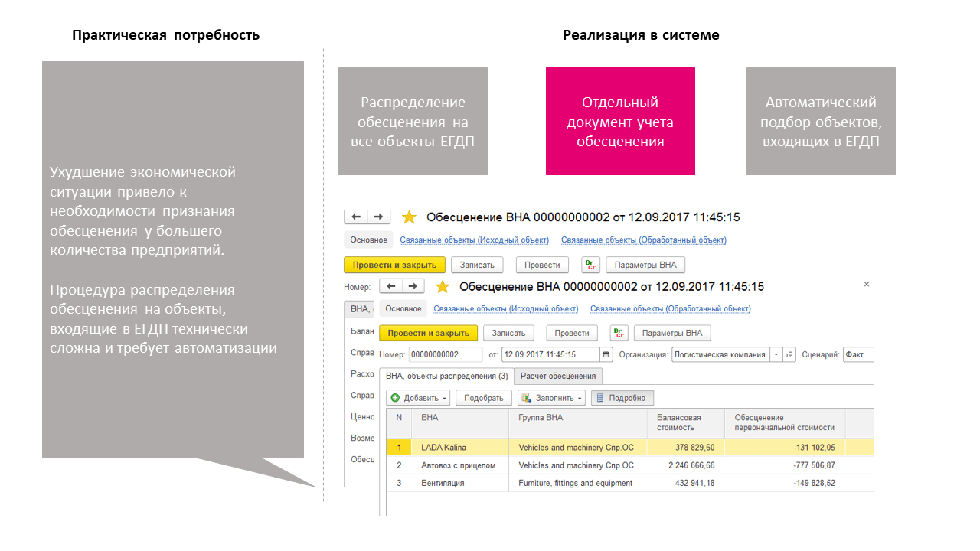
Task: Click the Группа ВНА column header
Action: [x=578, y=422]
